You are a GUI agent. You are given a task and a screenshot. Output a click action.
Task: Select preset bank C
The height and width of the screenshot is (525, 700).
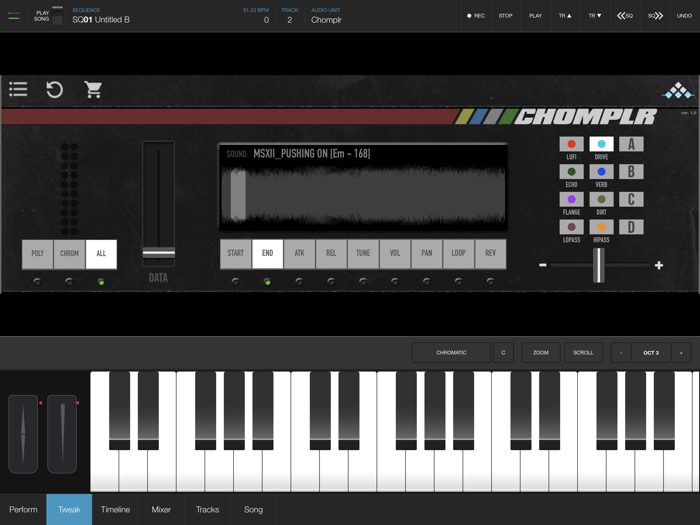point(631,200)
